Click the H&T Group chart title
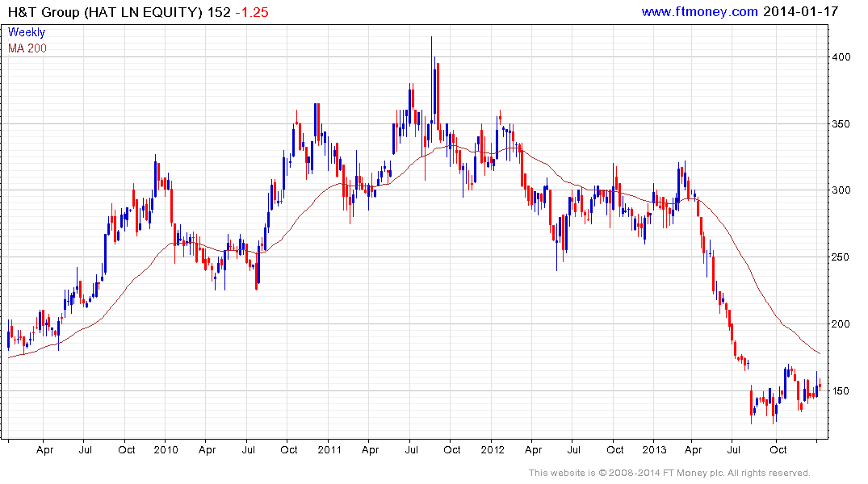The width and height of the screenshot is (868, 484). (x=105, y=12)
